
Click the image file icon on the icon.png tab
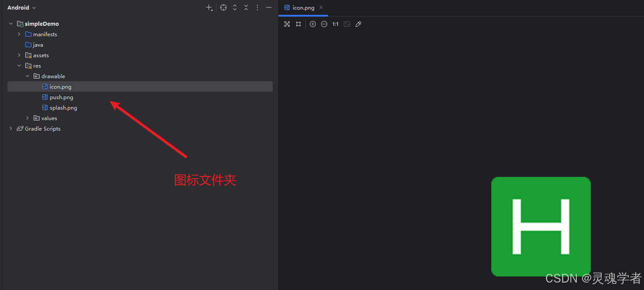[x=287, y=7]
